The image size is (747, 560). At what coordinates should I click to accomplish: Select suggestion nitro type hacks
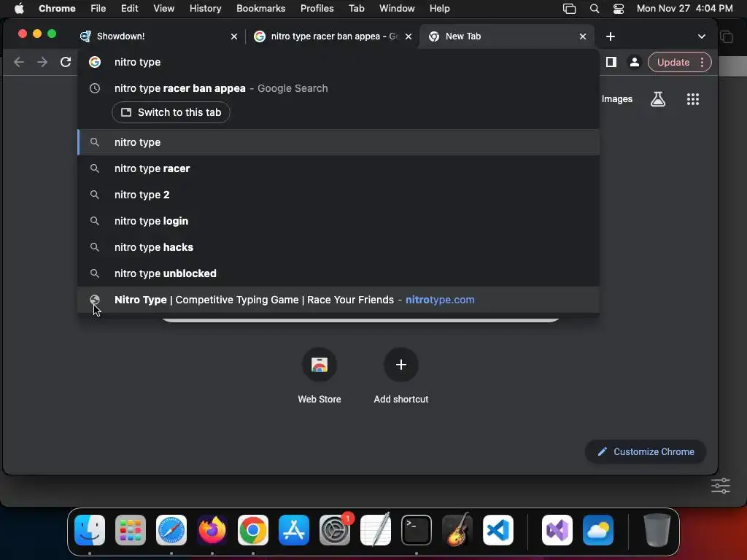(338, 246)
